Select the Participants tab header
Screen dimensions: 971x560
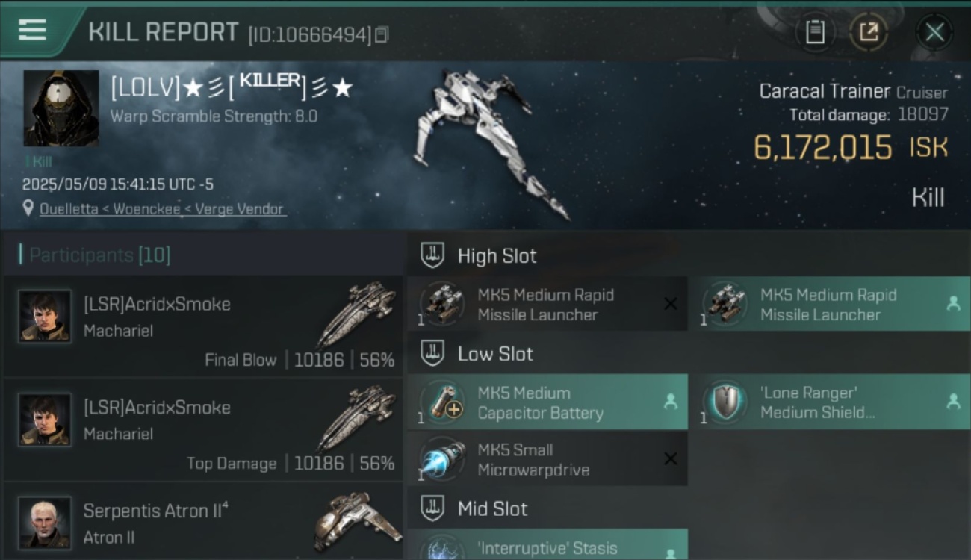click(99, 255)
